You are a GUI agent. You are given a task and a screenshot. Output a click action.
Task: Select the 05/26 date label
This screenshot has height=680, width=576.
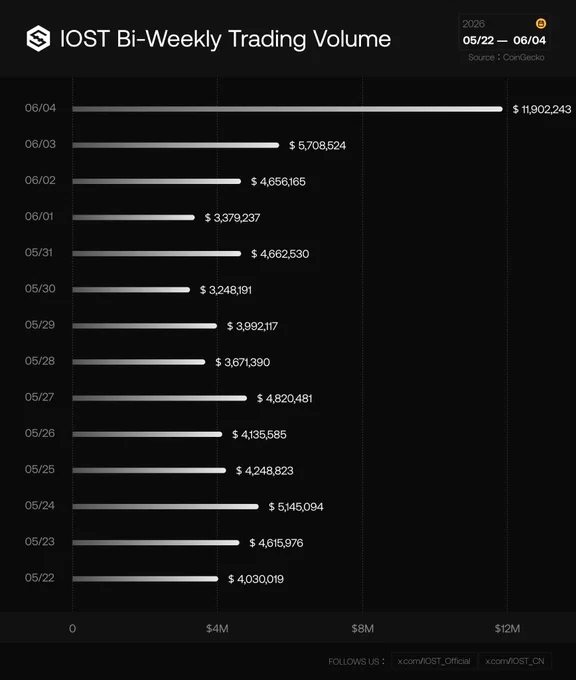[x=40, y=433]
